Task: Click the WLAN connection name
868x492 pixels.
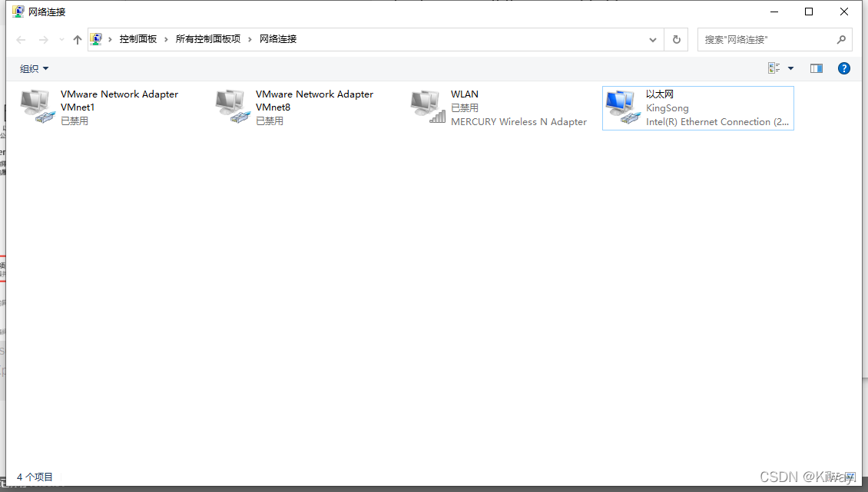Action: click(x=465, y=94)
